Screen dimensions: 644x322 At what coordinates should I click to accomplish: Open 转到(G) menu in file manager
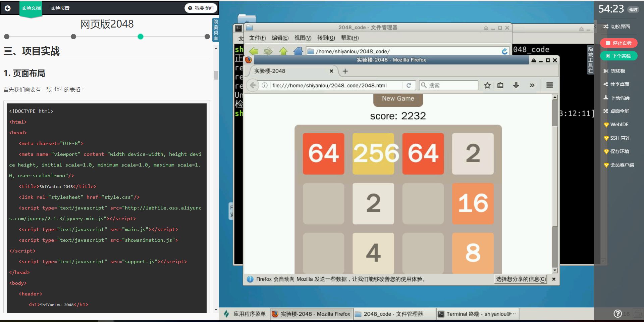click(x=326, y=38)
